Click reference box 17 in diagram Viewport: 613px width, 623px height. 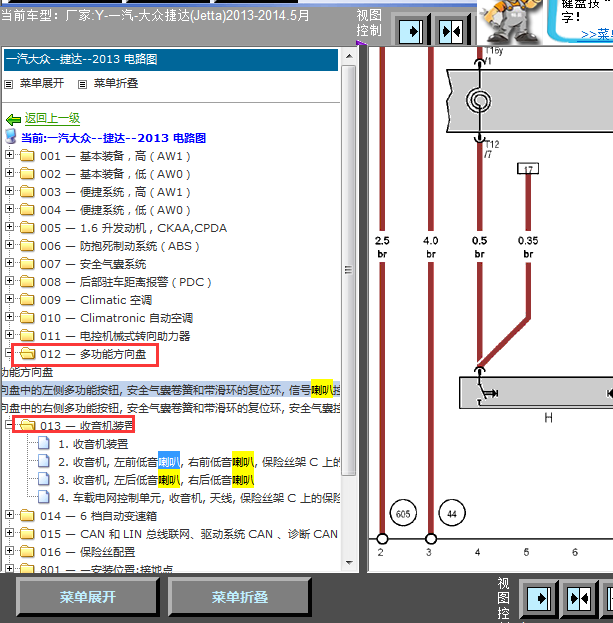(528, 168)
